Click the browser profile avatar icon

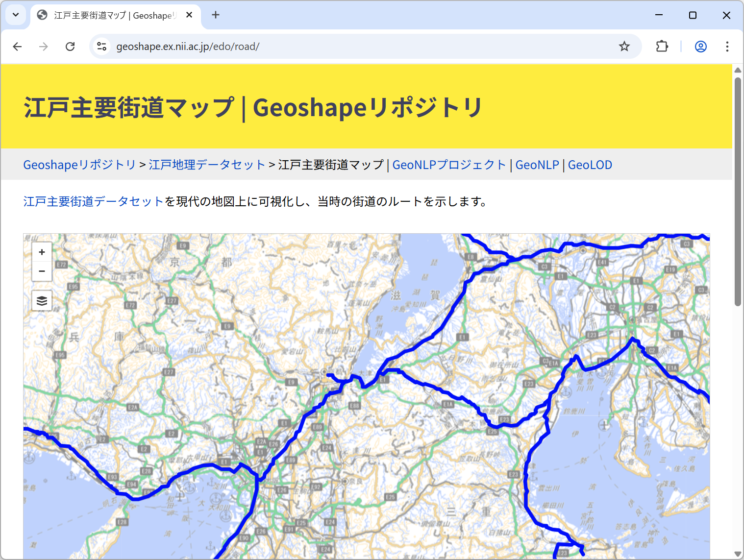click(x=700, y=46)
